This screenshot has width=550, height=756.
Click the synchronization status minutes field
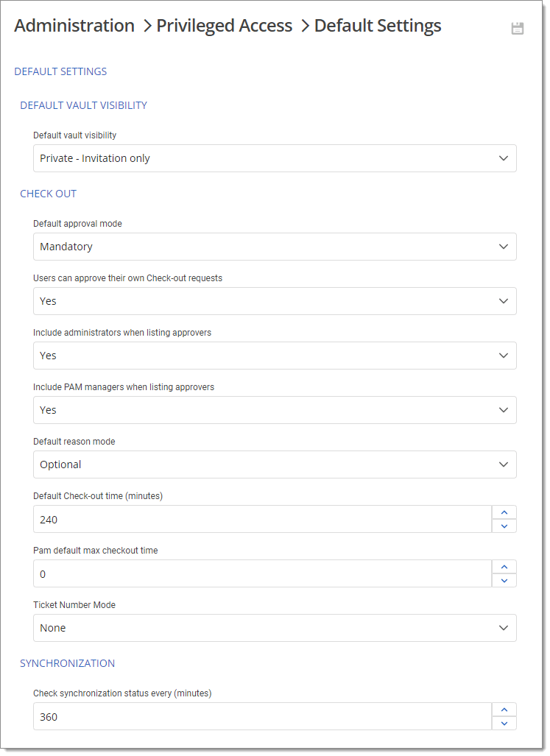pyautogui.click(x=262, y=716)
